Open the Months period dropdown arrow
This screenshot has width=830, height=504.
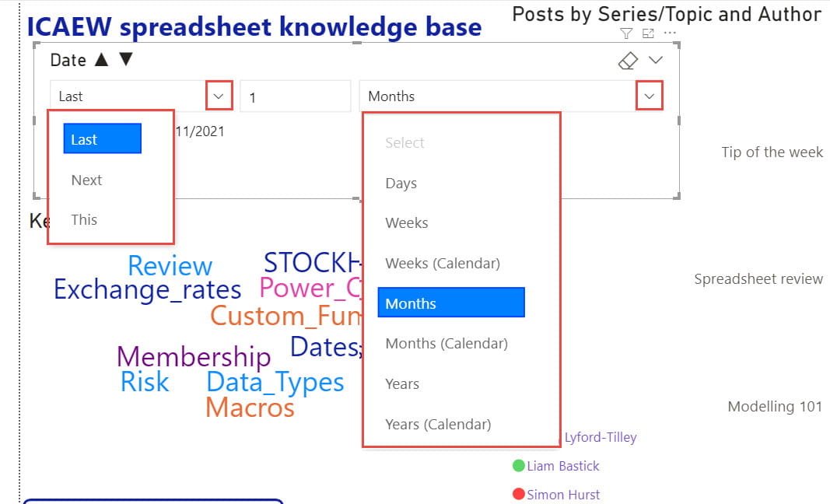tap(650, 96)
